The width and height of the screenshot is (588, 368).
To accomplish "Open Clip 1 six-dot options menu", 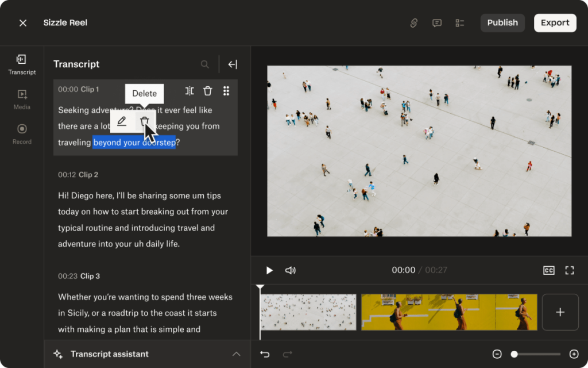I will point(226,91).
